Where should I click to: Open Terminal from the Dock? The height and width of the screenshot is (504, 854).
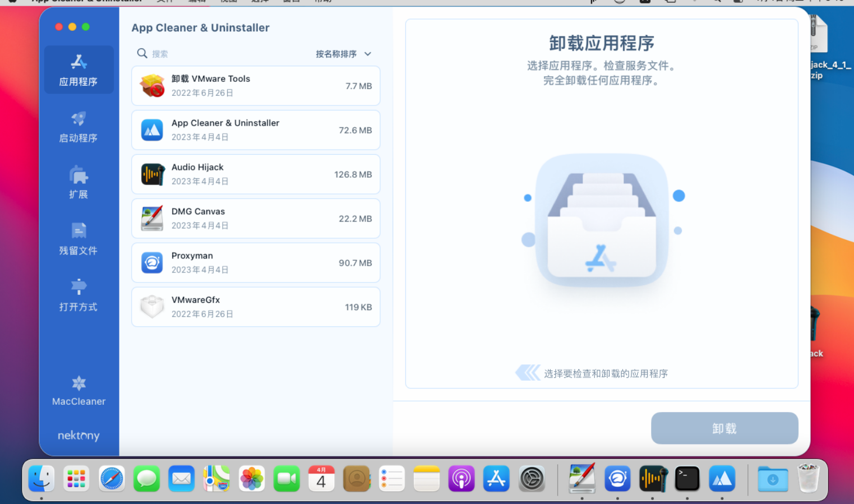point(687,479)
